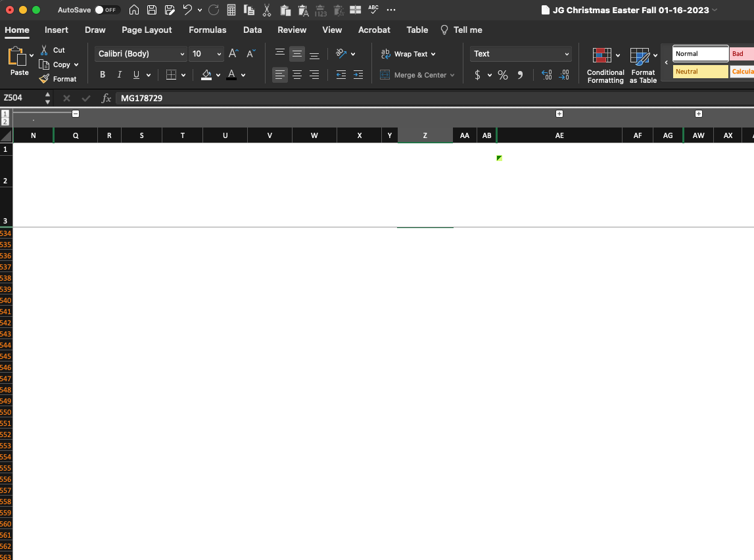Expand the Copy options arrow
Screen dimensions: 754x560
76,64
